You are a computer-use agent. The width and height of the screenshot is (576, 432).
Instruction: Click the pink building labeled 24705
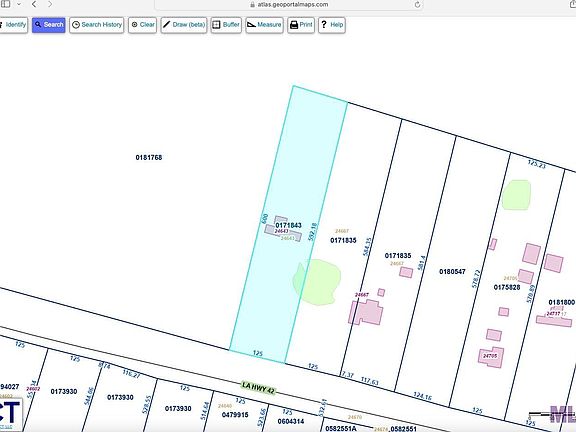pos(491,357)
